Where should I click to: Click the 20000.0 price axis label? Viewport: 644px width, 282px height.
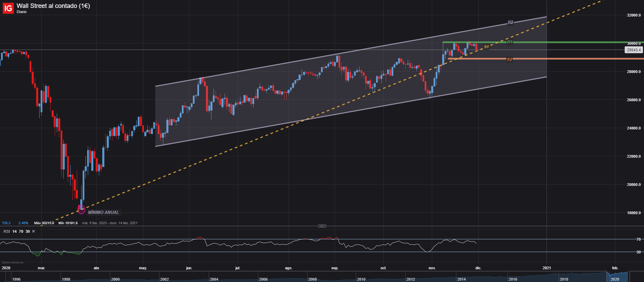coord(634,185)
